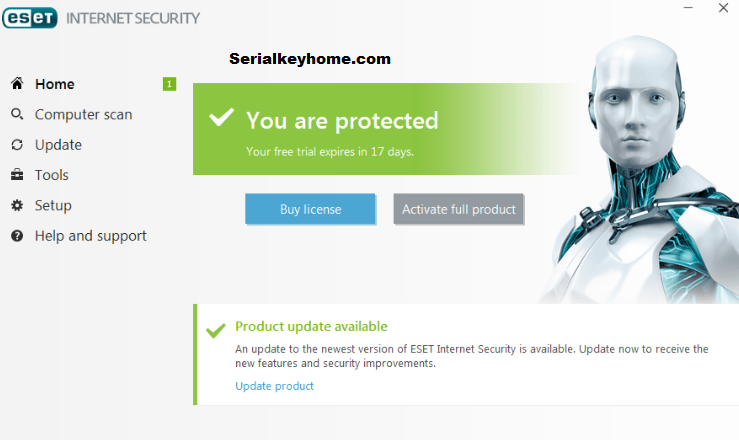The height and width of the screenshot is (440, 739).
Task: Click the Tools briefcase icon
Action: [x=17, y=175]
